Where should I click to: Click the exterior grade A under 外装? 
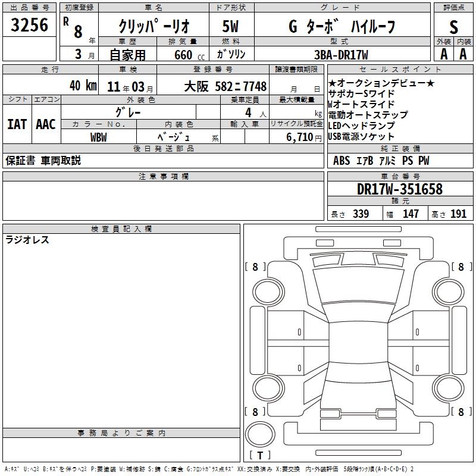(x=443, y=54)
